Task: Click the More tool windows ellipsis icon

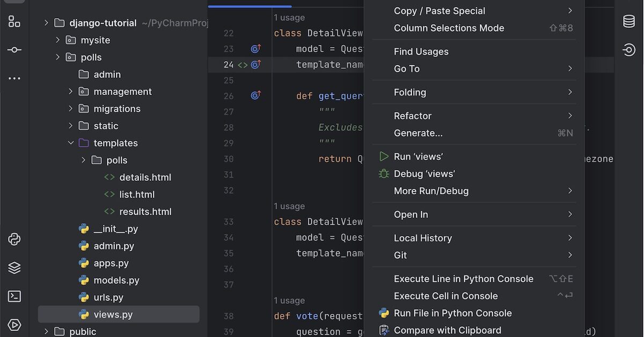Action: [x=14, y=77]
